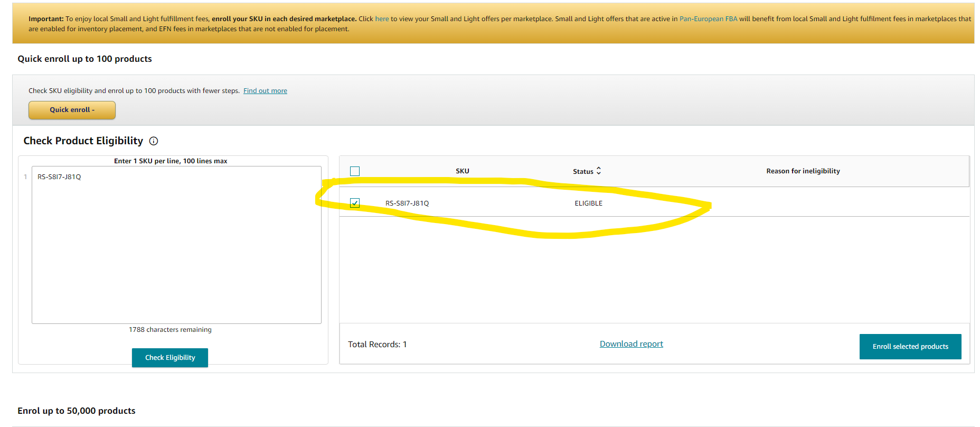
Task: Click the ELIGIBLE status cell
Action: coord(588,203)
